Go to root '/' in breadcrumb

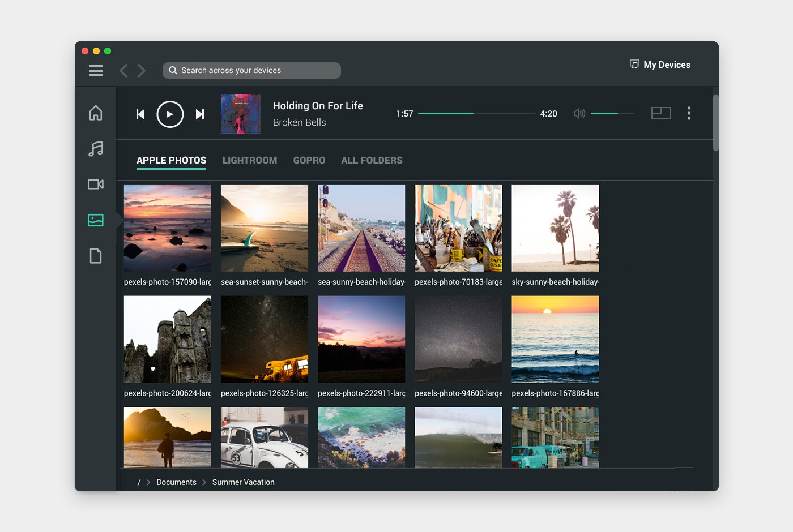pos(139,482)
